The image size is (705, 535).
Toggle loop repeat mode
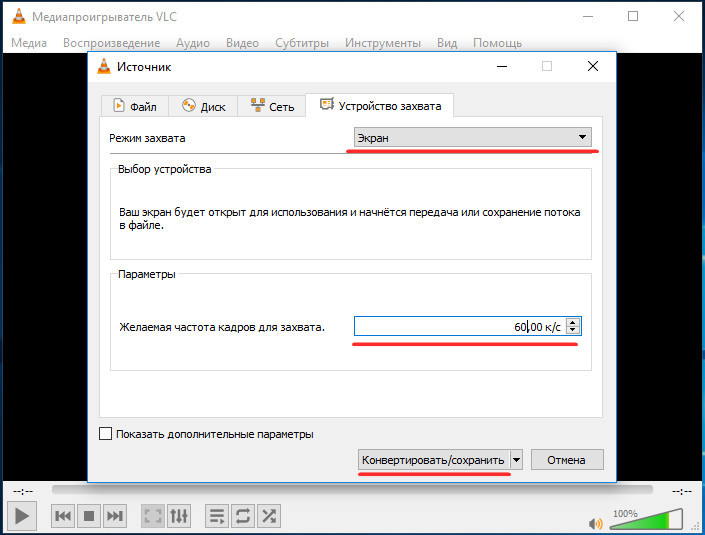[243, 516]
